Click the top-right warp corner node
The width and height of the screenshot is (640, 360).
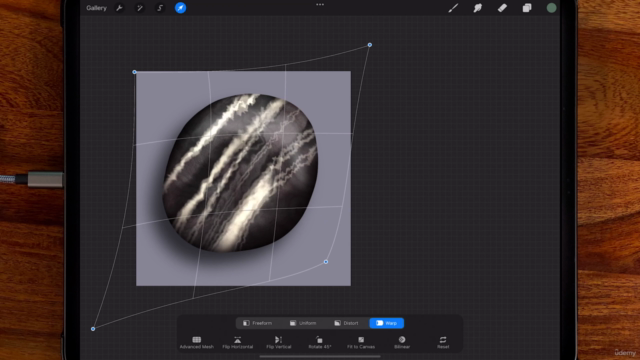click(x=370, y=45)
